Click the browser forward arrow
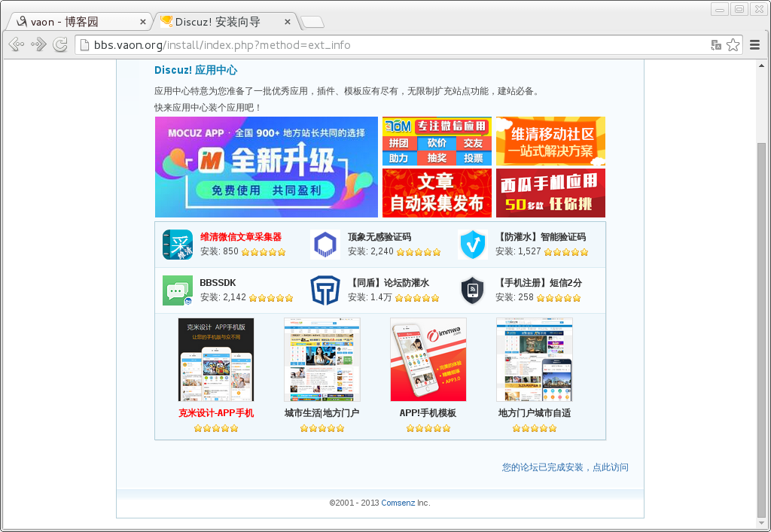Image resolution: width=771 pixels, height=532 pixels. point(38,44)
